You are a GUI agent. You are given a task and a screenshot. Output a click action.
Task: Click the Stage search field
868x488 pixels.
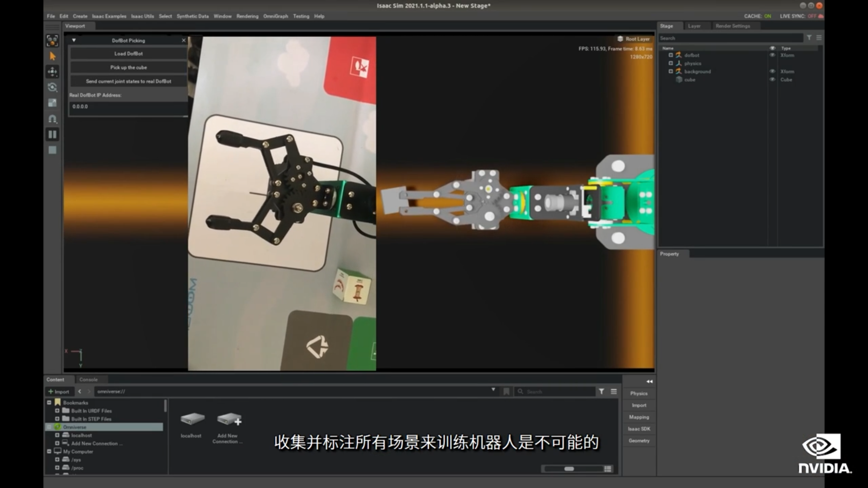coord(731,38)
